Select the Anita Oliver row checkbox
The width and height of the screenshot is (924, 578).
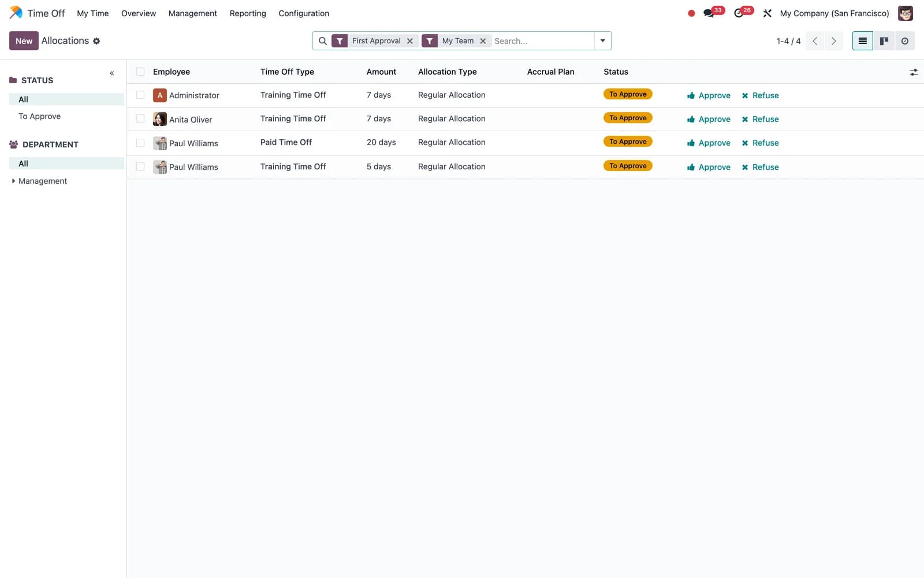click(140, 118)
